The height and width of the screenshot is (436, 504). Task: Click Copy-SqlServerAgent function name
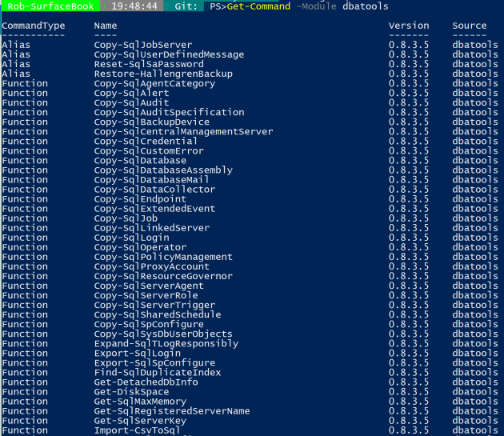pos(149,286)
